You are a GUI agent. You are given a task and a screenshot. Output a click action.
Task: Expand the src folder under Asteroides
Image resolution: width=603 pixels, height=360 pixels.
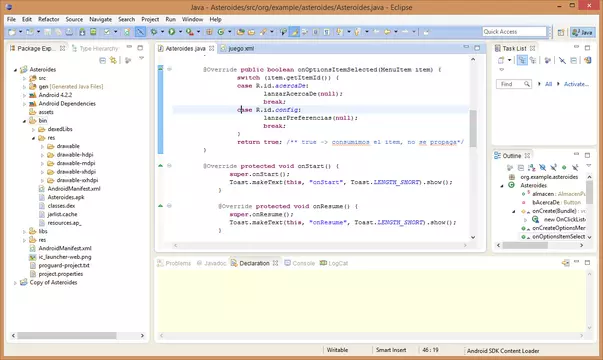point(24,78)
